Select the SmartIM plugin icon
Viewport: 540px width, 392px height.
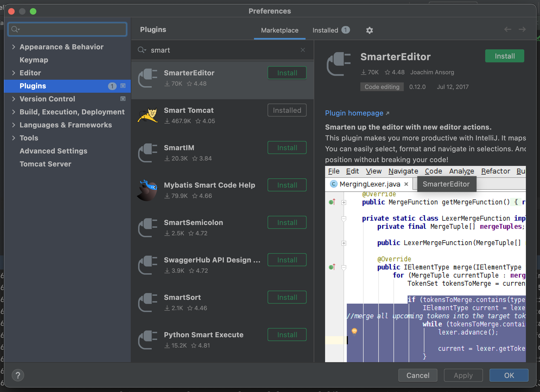click(147, 153)
